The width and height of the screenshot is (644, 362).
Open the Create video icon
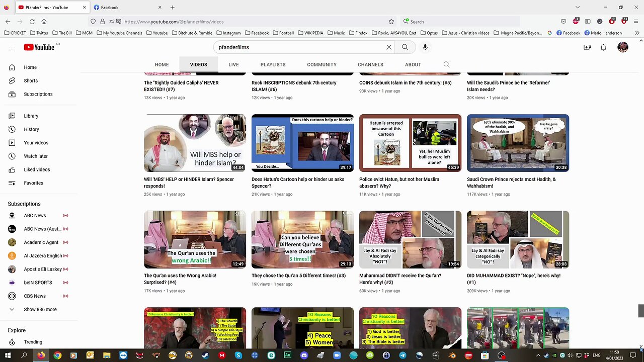(587, 47)
